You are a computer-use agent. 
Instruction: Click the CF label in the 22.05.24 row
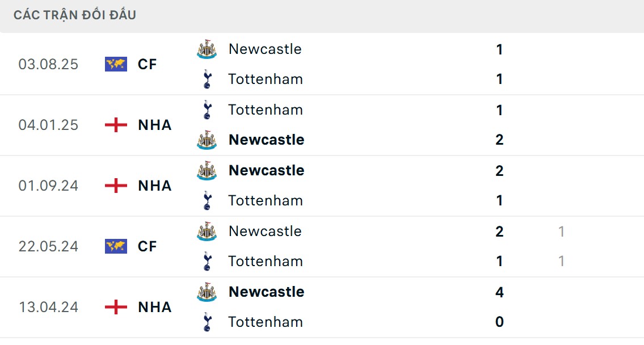point(147,246)
